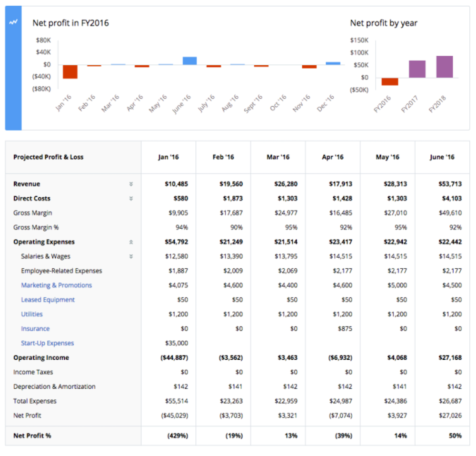
Task: Open the Utilities expense link
Action: (x=31, y=314)
